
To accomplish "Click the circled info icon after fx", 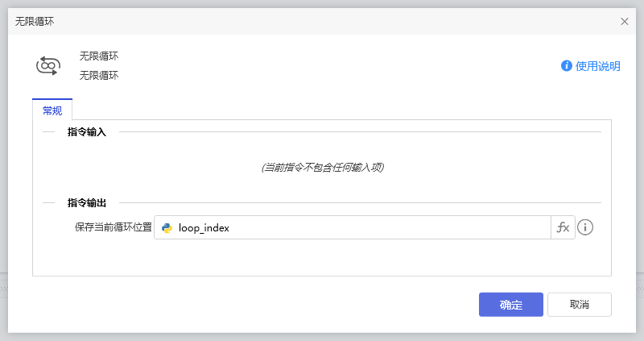I will (x=586, y=228).
